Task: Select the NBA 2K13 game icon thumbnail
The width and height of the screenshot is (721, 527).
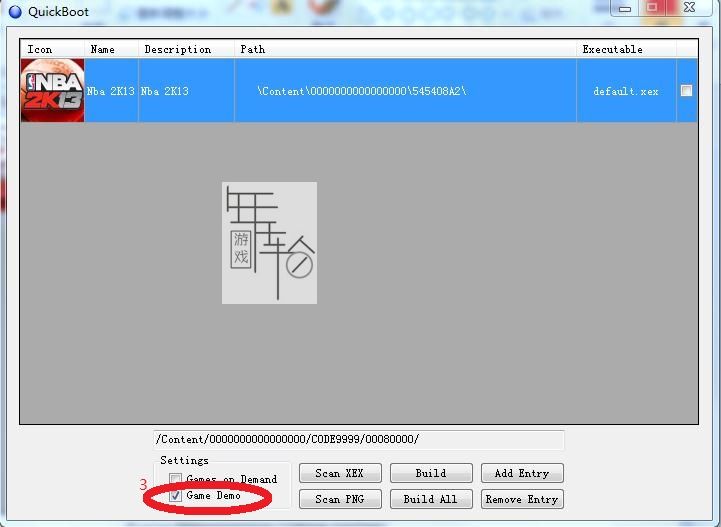Action: 52,90
